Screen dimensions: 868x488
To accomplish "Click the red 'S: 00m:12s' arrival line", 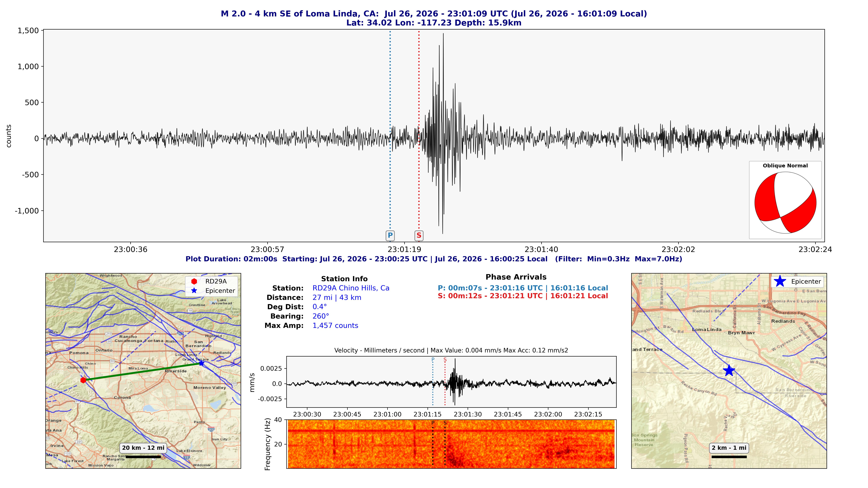I will pos(523,296).
